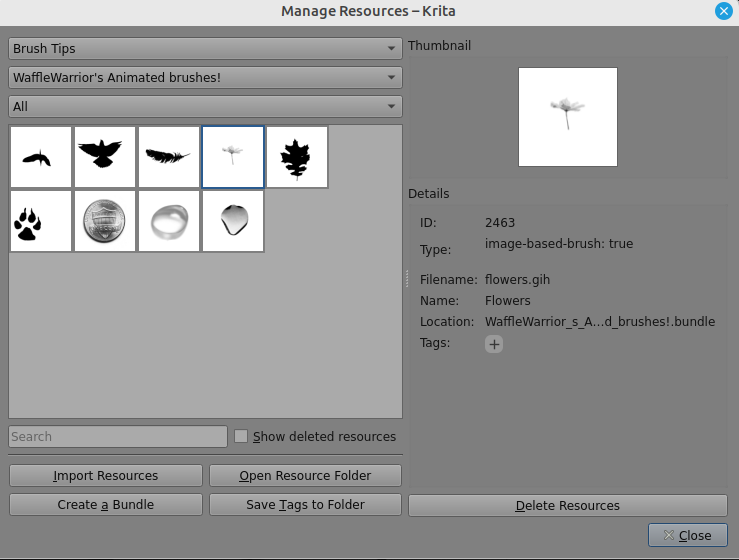Screen dimensions: 739x560
Task: Choose the coin brush tip
Action: point(105,221)
